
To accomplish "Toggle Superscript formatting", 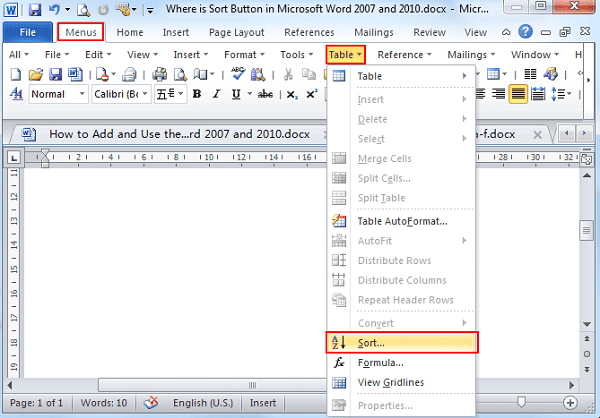I will pyautogui.click(x=312, y=94).
